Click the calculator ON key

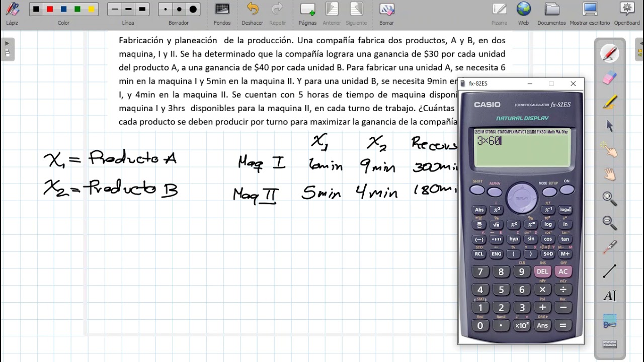pos(567,190)
